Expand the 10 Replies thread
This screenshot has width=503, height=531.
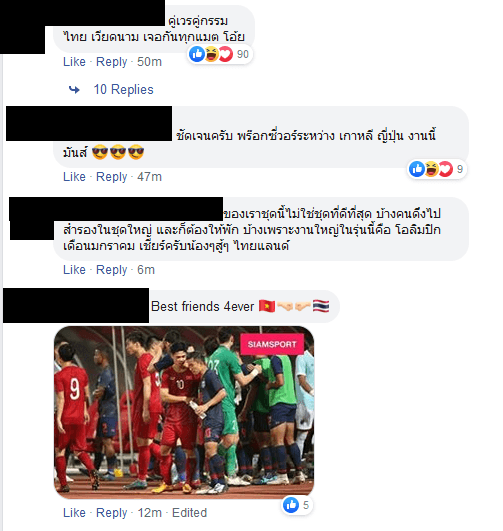point(123,90)
